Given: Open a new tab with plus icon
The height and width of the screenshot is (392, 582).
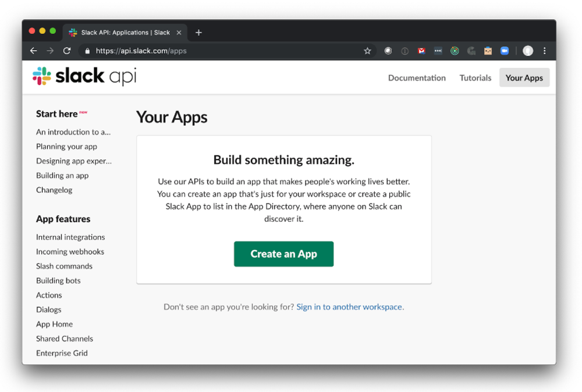Looking at the screenshot, I should pyautogui.click(x=198, y=33).
